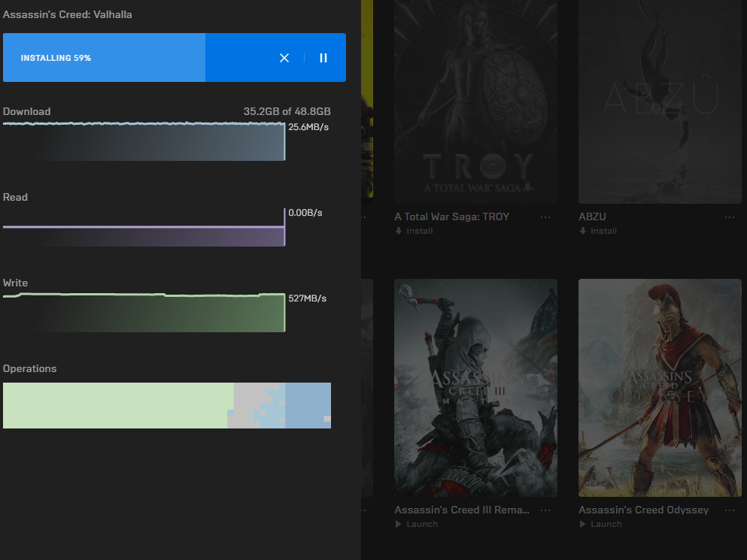Click the A Total War Saga: TROY title
The height and width of the screenshot is (560, 747).
(451, 216)
